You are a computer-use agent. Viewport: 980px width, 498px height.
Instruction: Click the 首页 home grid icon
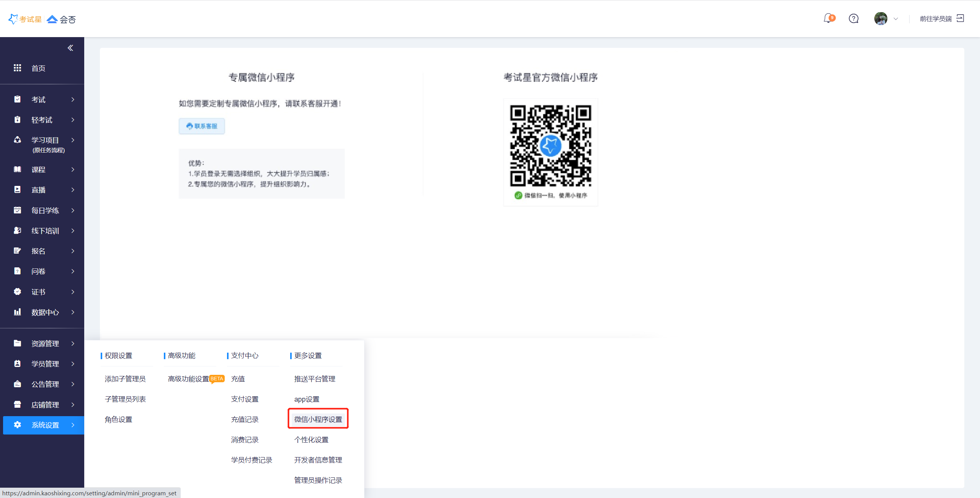pyautogui.click(x=17, y=68)
